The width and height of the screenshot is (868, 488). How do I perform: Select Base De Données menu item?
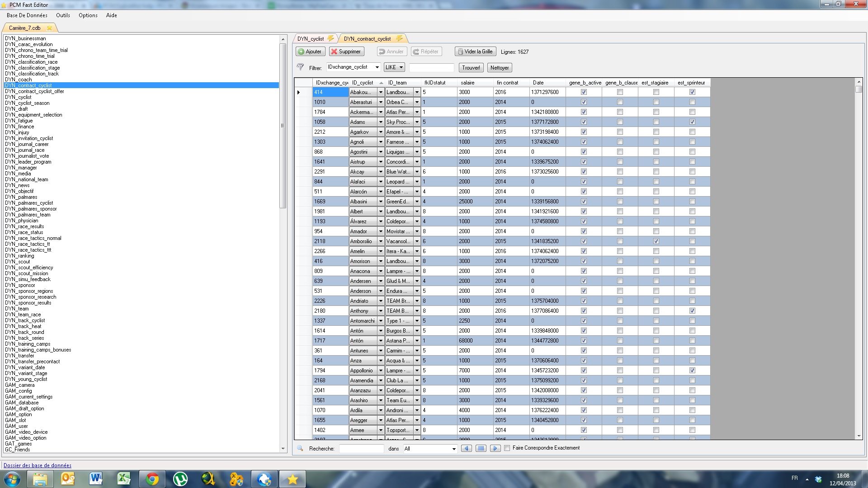26,15
